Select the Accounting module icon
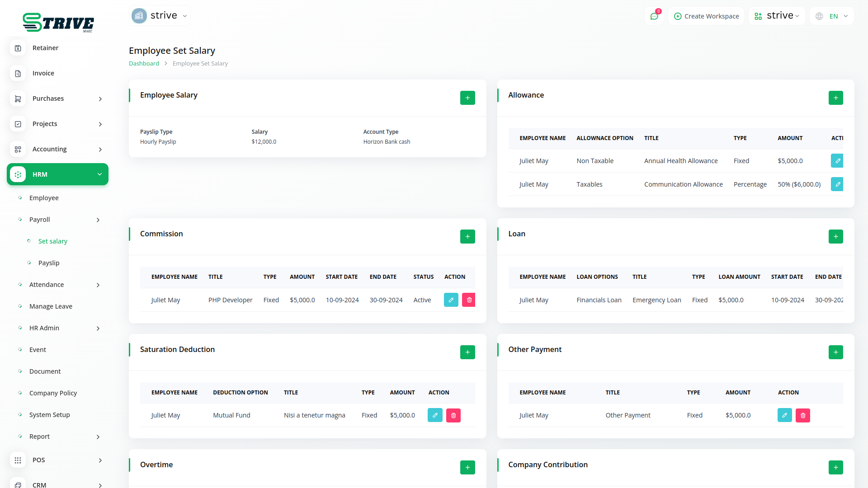The image size is (868, 488). (x=18, y=149)
